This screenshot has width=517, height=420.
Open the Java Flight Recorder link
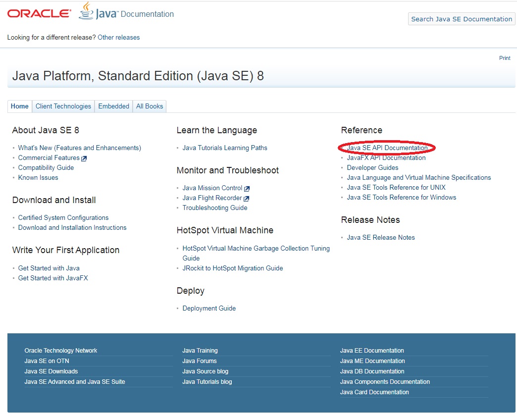coord(212,198)
